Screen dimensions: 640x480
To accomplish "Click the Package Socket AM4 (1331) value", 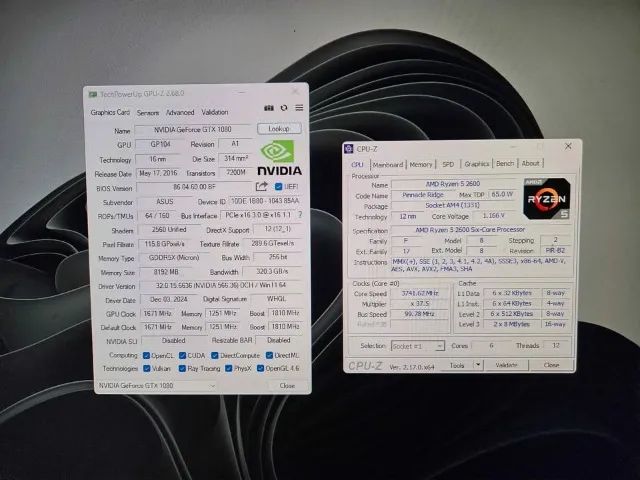I will coord(452,205).
